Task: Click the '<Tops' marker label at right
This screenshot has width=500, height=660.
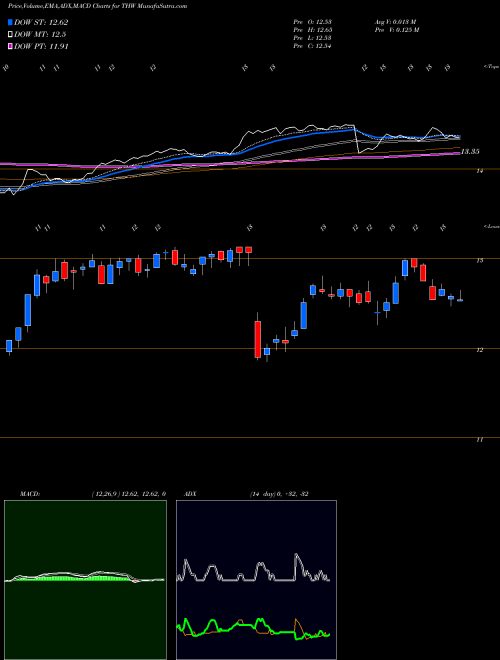Action: [x=491, y=67]
